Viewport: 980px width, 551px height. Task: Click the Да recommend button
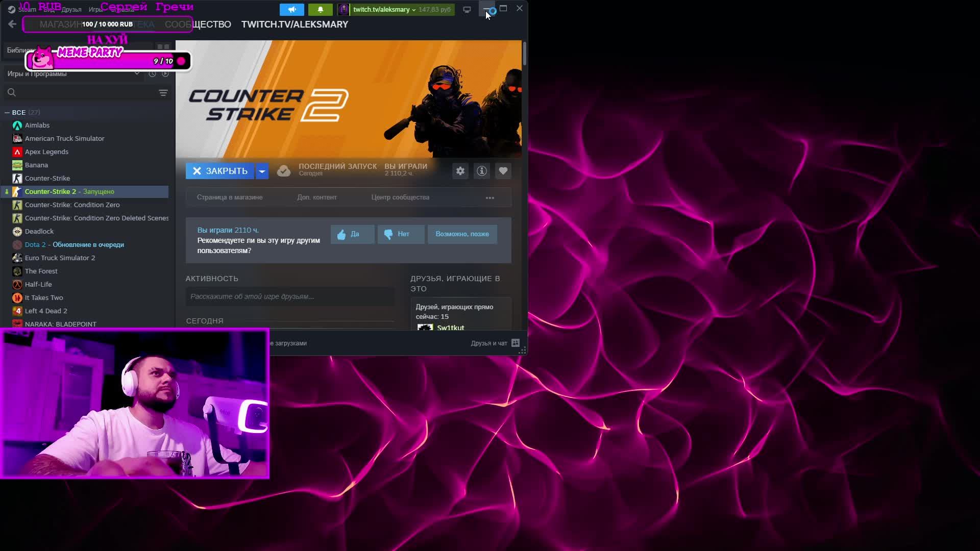352,234
